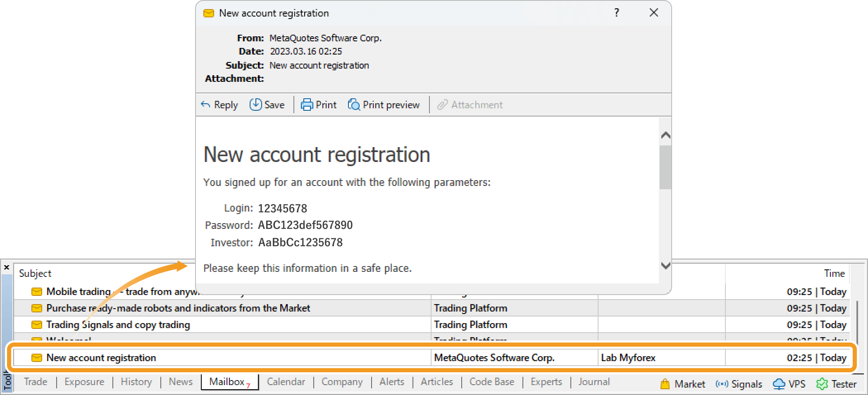The height and width of the screenshot is (395, 868).
Task: Select Trading Signals and copy trading message
Action: (118, 325)
